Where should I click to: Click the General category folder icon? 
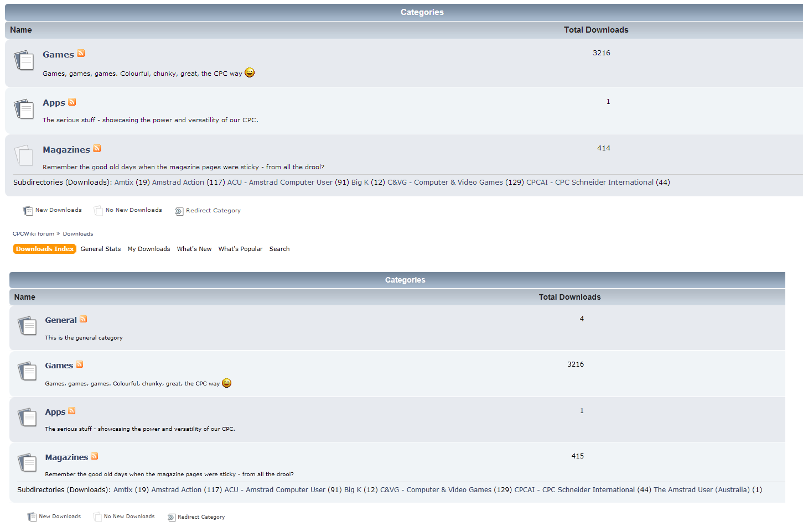(27, 326)
